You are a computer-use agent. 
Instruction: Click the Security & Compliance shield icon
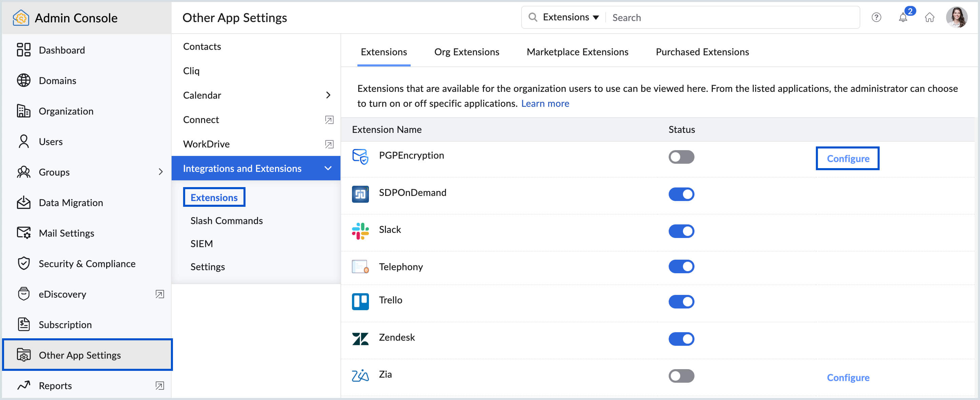pyautogui.click(x=24, y=263)
